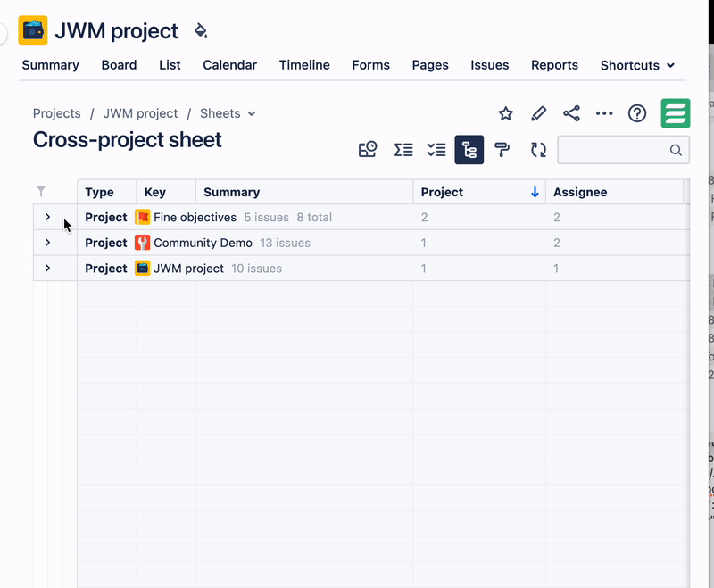Screen dimensions: 714x588
Task: Click inside the search field
Action: click(616, 150)
